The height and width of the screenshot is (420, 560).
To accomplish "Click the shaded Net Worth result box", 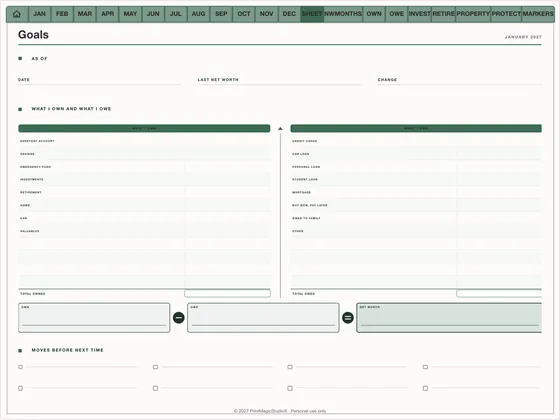I will [449, 318].
